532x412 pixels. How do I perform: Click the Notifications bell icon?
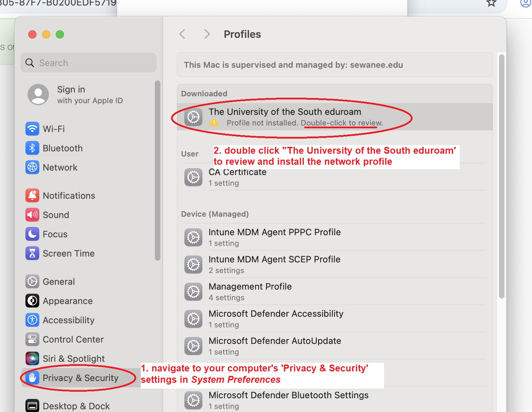32,196
